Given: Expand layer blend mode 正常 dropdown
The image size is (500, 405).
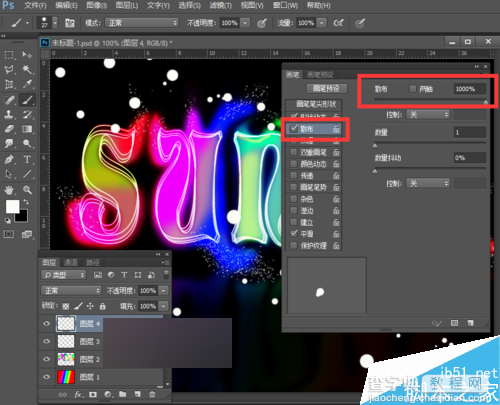Looking at the screenshot, I should pyautogui.click(x=71, y=291).
